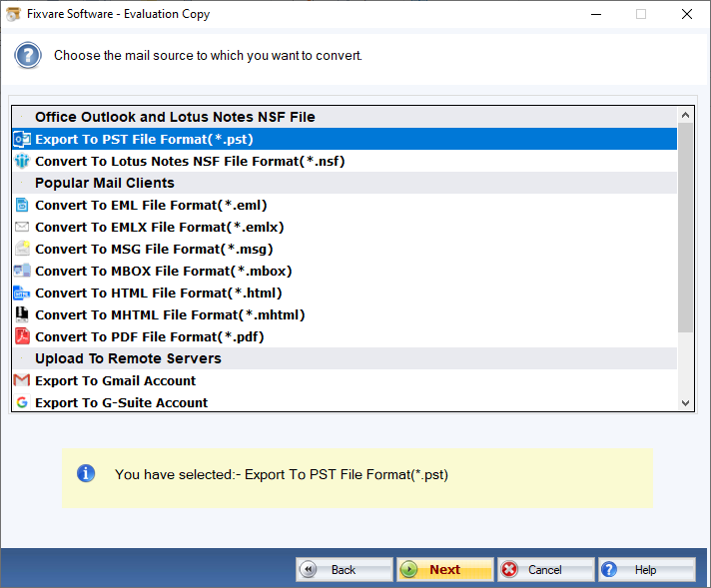Choose Convert To PDF File Format

345,336
